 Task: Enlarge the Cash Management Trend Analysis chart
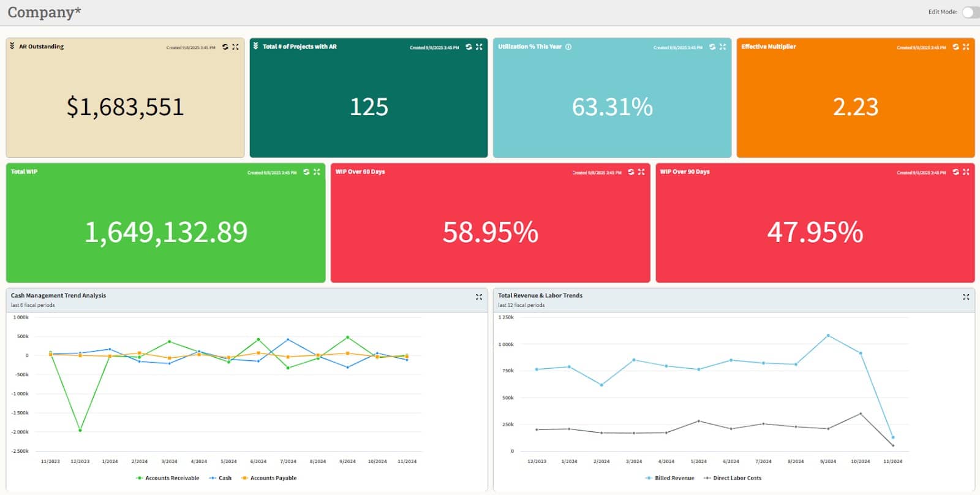[479, 297]
